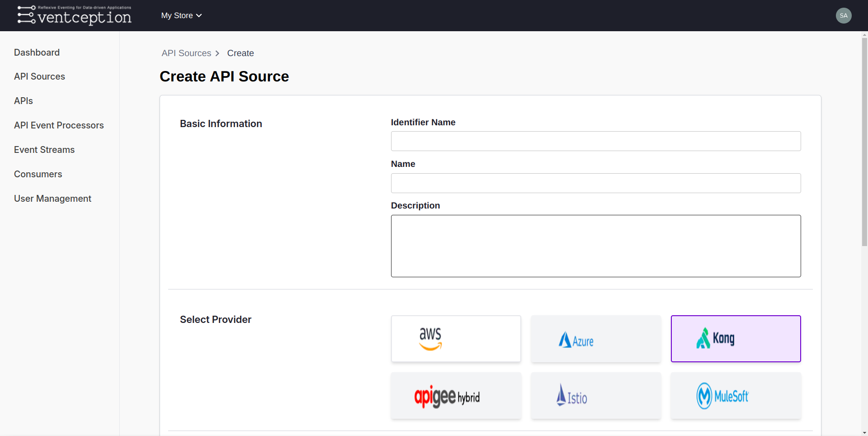Click inside the Description text area
The height and width of the screenshot is (436, 868).
click(596, 246)
